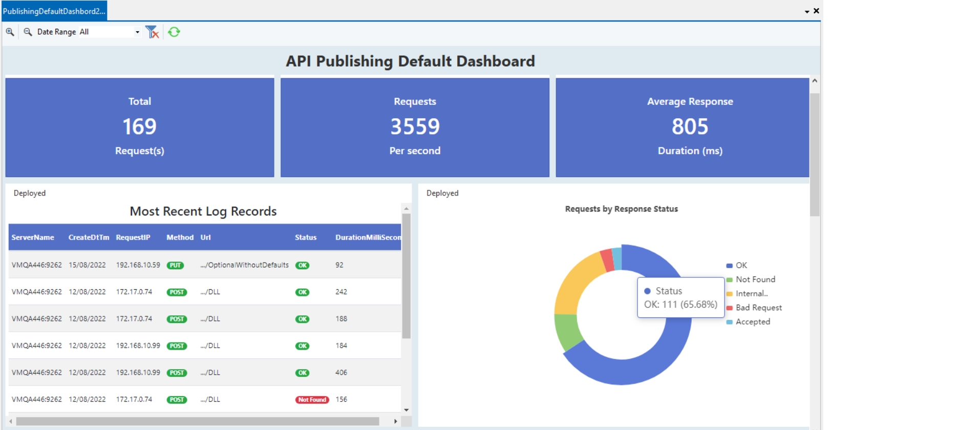Select the PublishingDefaultDashbord2 tab
This screenshot has height=430, width=980.
click(54, 11)
